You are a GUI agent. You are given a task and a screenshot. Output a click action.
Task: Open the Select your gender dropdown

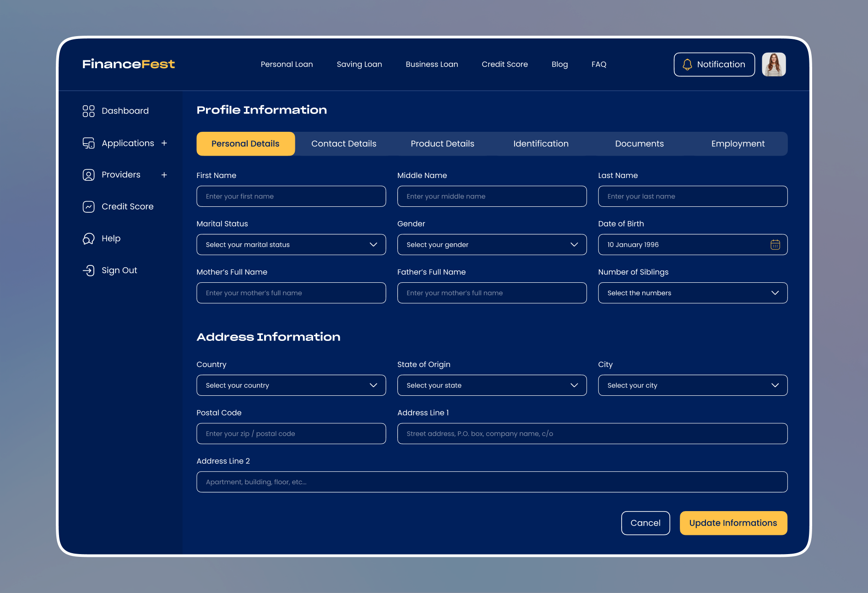click(492, 245)
